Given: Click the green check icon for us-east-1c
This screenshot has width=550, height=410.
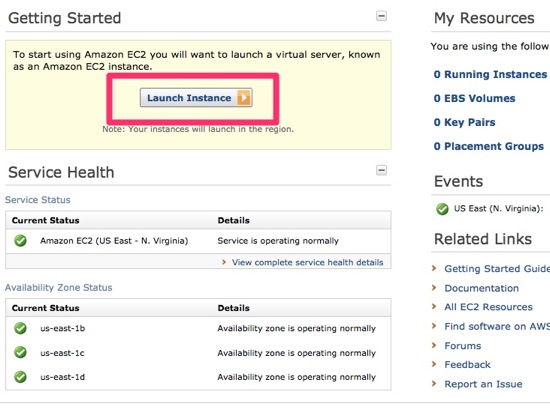Looking at the screenshot, I should (x=20, y=352).
